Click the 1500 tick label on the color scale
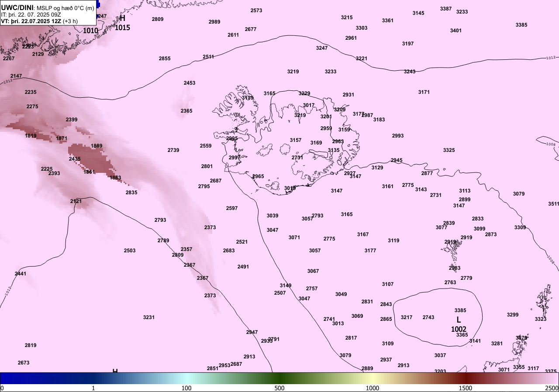 [x=466, y=388]
